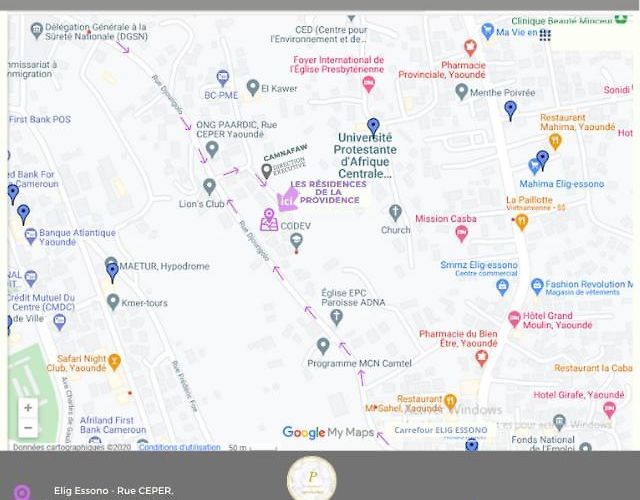Select the Clinique Beauté Minceur label
The height and width of the screenshot is (500, 640).
562,20
